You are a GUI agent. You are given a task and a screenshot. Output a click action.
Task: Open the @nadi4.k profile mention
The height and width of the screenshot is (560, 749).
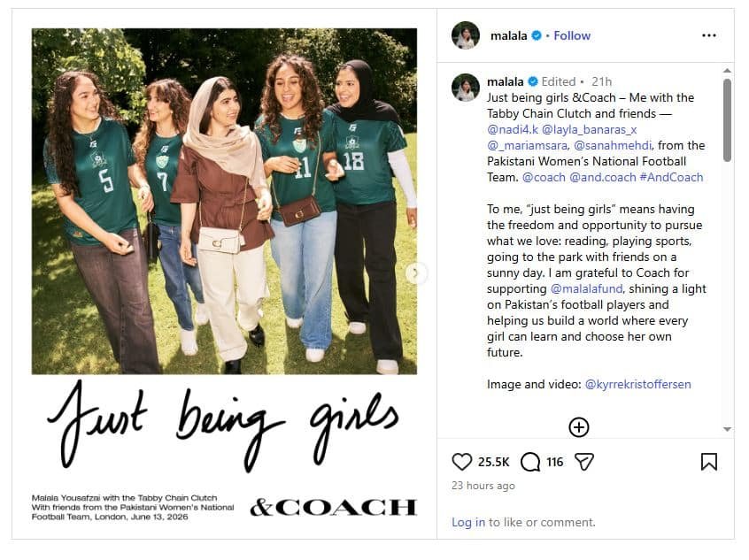513,129
